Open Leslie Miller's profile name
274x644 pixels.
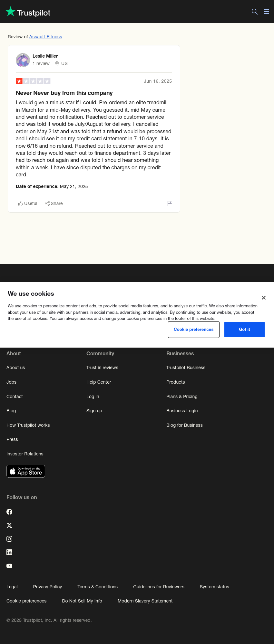pyautogui.click(x=45, y=56)
